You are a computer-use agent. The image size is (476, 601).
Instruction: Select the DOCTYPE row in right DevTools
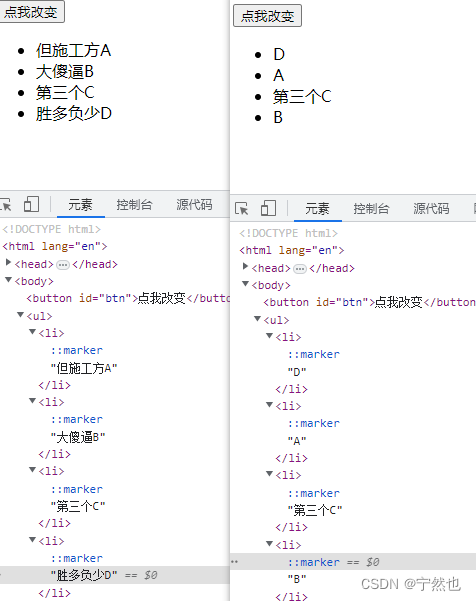pyautogui.click(x=288, y=233)
